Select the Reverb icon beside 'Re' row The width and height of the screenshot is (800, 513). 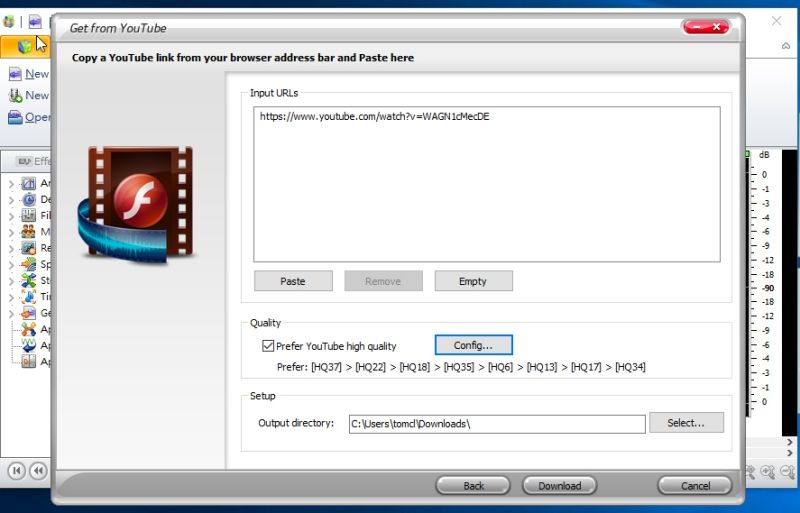(29, 248)
